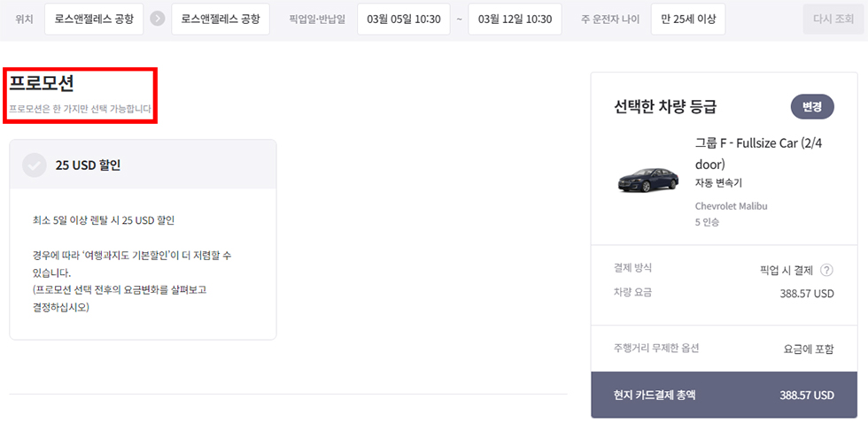Open pickup date 03월 05일 10:30 picker
Image resolution: width=868 pixels, height=422 pixels.
pyautogui.click(x=403, y=19)
